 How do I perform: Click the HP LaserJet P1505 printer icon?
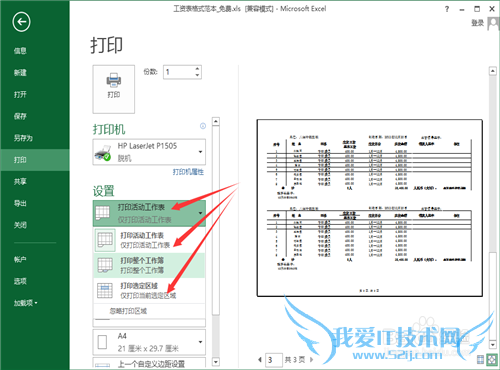coord(103,152)
